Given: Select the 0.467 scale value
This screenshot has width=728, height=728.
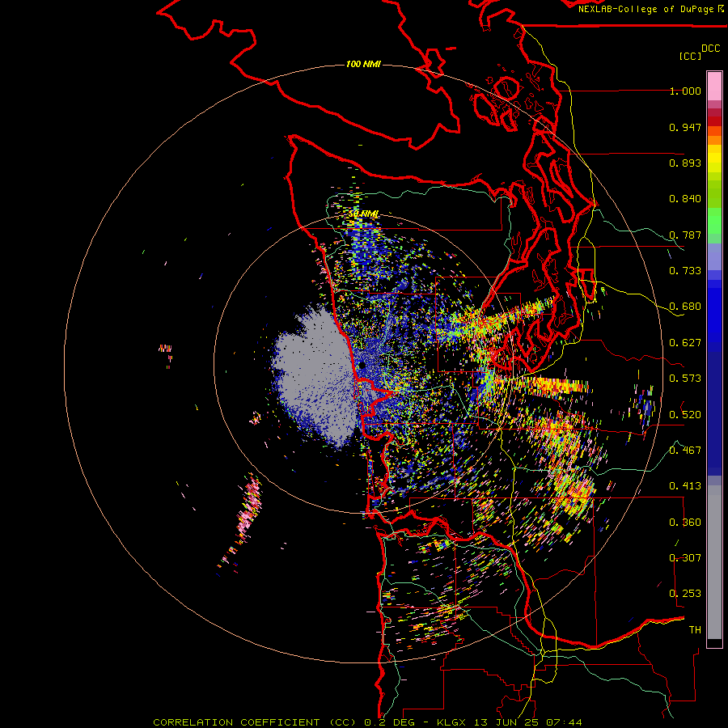Looking at the screenshot, I should pyautogui.click(x=685, y=450).
